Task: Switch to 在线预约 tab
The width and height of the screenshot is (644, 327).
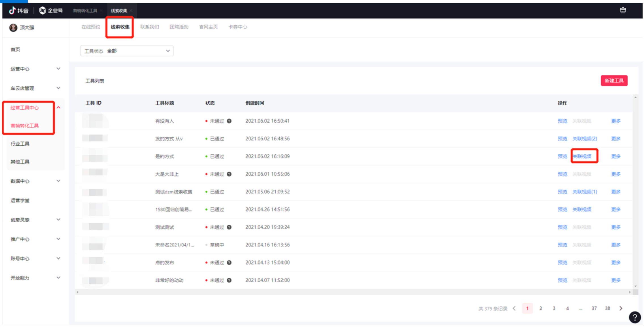Action: (x=91, y=27)
